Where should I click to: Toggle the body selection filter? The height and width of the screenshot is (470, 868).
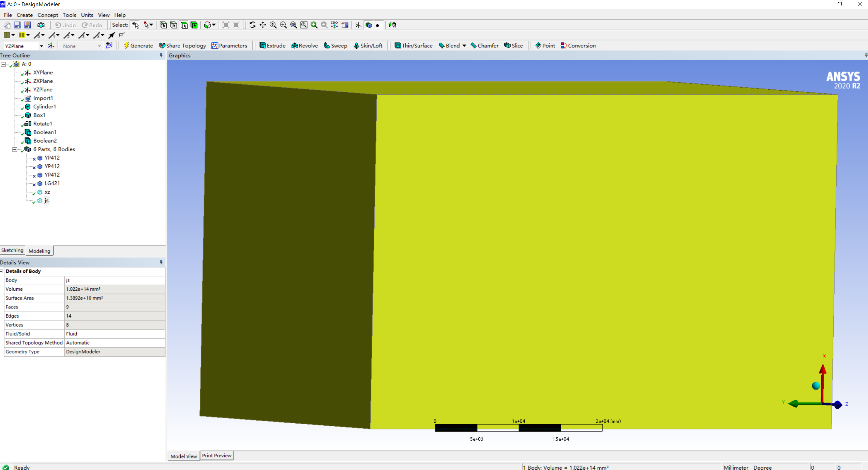[x=194, y=25]
